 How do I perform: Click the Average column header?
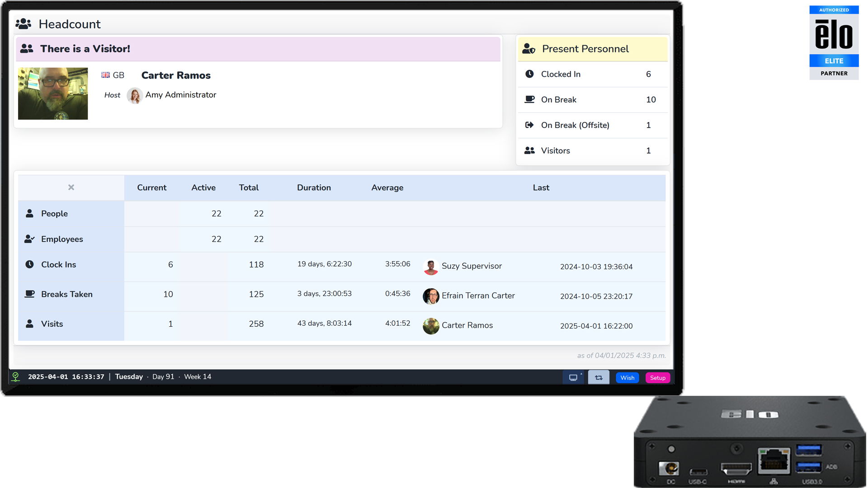coord(387,188)
